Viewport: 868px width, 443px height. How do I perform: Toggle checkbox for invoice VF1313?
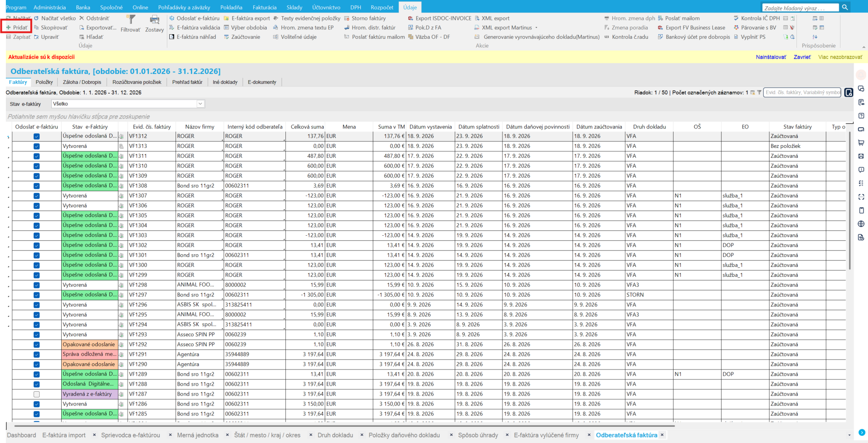[36, 146]
